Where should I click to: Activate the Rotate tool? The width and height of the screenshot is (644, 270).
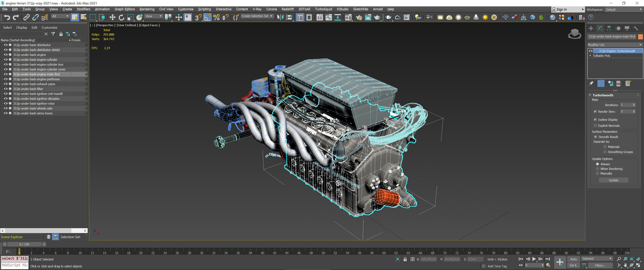pos(121,17)
